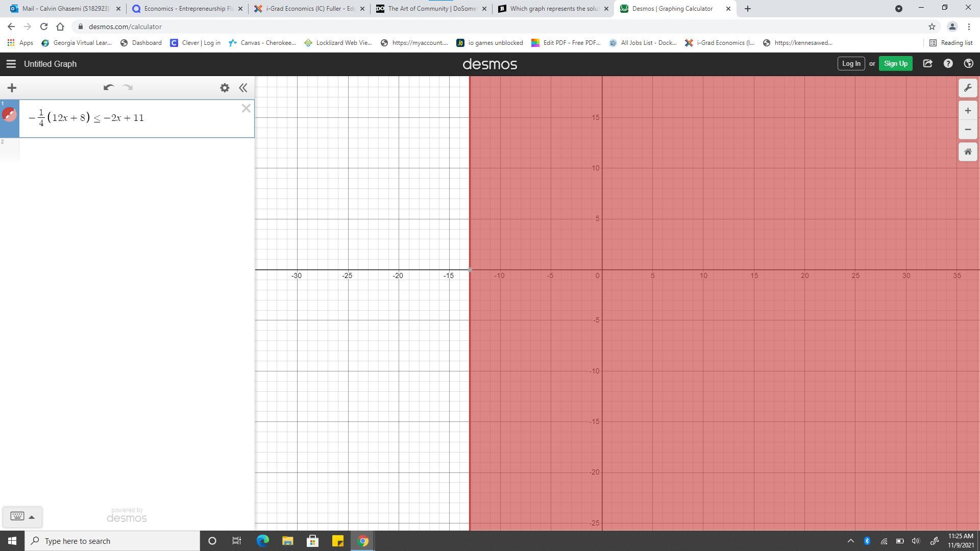Screen dimensions: 980x551
Task: Switch to Which graph represents tab
Action: coord(553,9)
